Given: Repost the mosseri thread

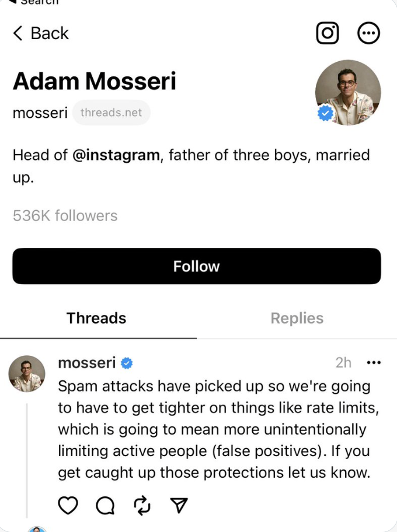Looking at the screenshot, I should point(142,506).
